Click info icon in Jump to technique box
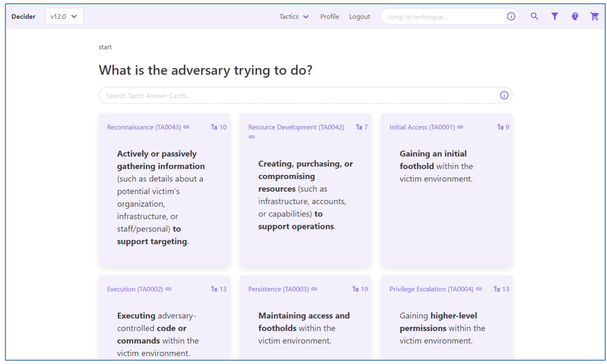The height and width of the screenshot is (364, 607). coord(511,16)
